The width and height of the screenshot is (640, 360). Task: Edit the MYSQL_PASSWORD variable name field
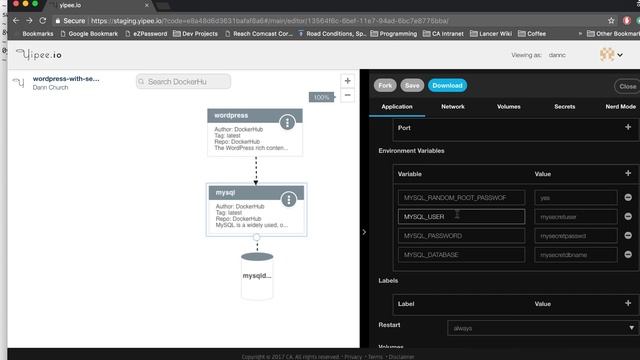tap(461, 236)
